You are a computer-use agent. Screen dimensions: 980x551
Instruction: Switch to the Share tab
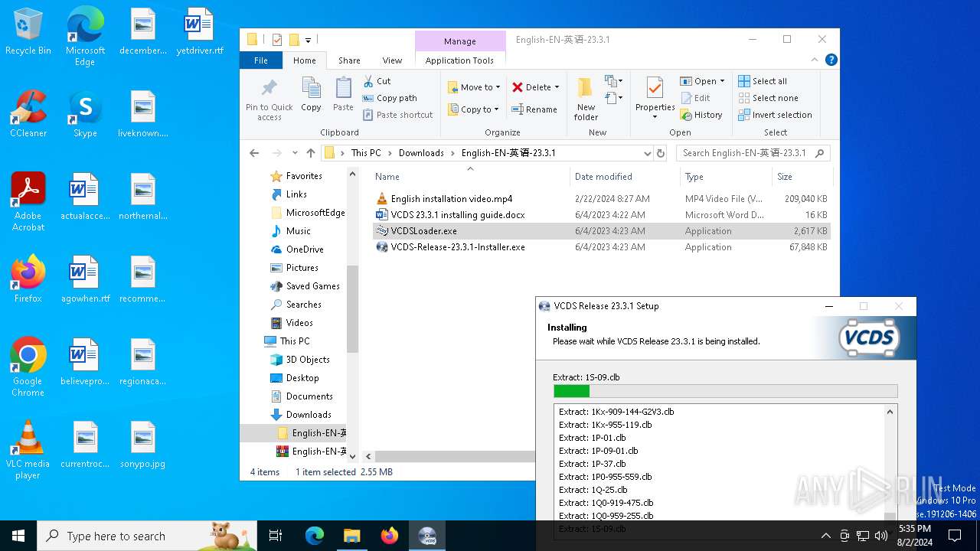pos(349,60)
